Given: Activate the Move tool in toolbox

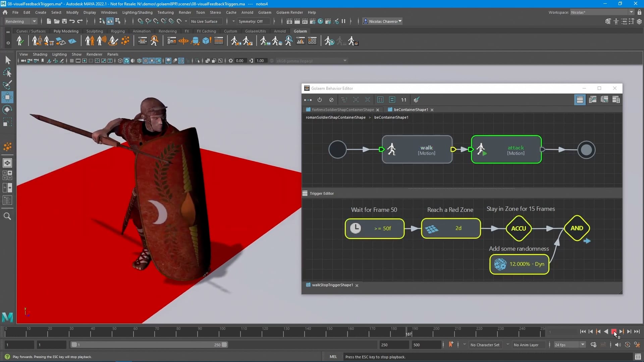Looking at the screenshot, I should pos(7,97).
